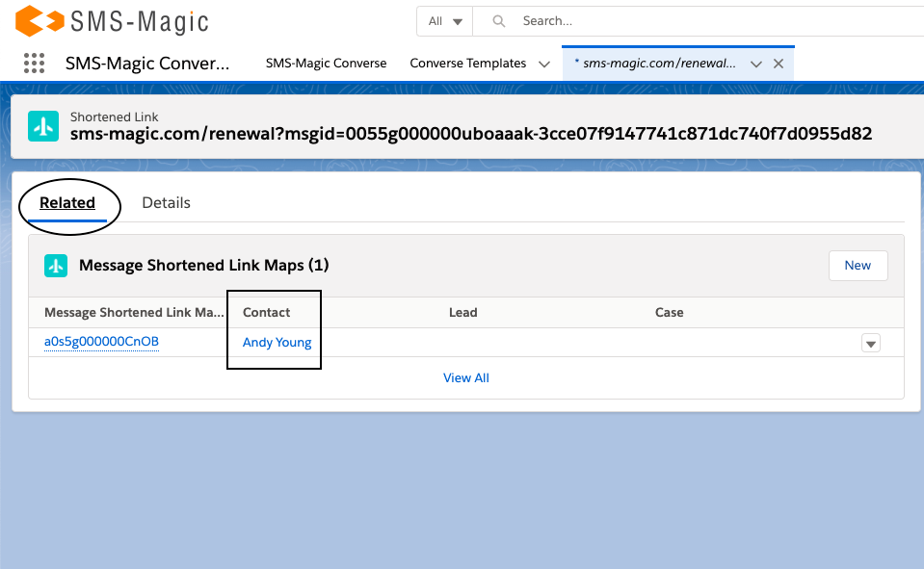The height and width of the screenshot is (569, 924).
Task: Switch to the SMS-Magic Converse tab
Action: pos(326,63)
